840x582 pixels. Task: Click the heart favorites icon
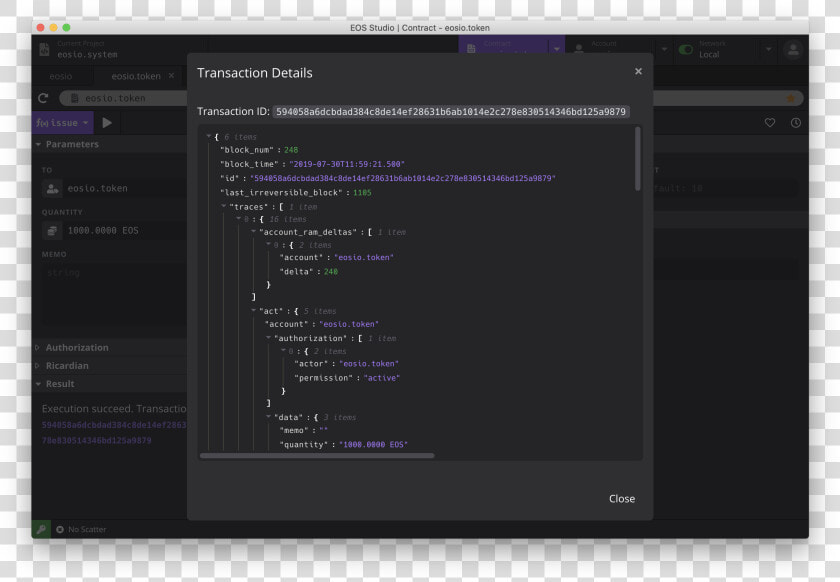tap(770, 123)
